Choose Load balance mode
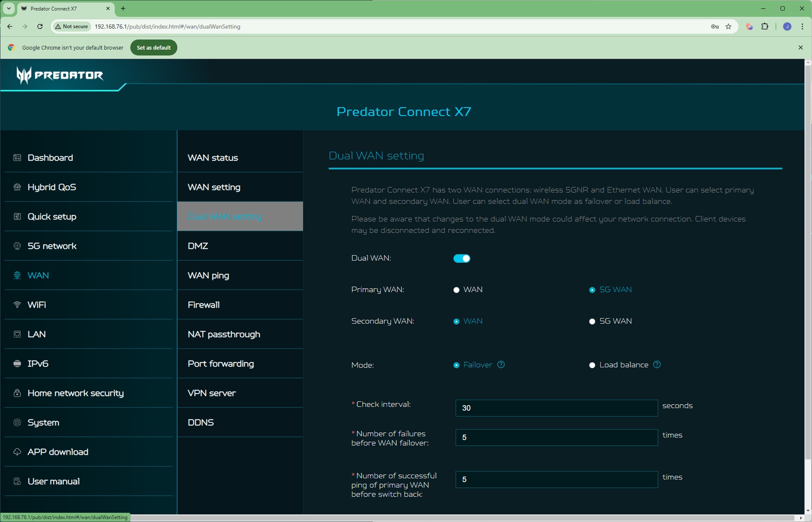 click(x=592, y=365)
